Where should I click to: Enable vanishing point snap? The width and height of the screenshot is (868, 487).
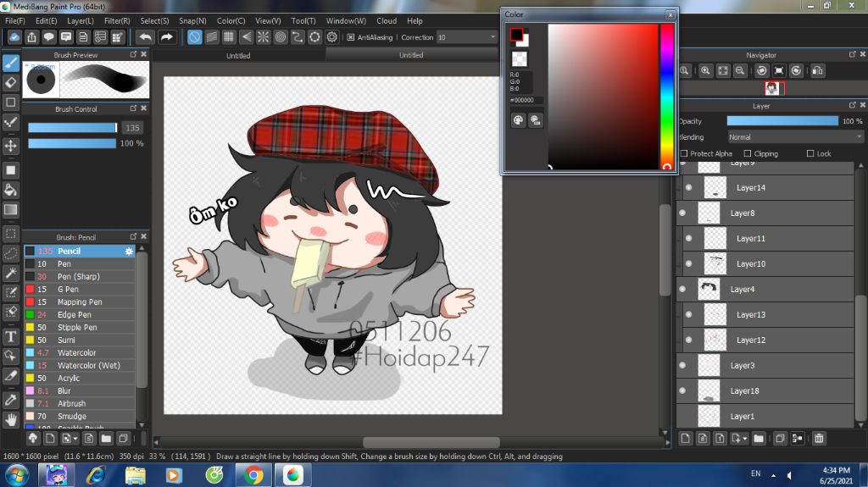(246, 37)
